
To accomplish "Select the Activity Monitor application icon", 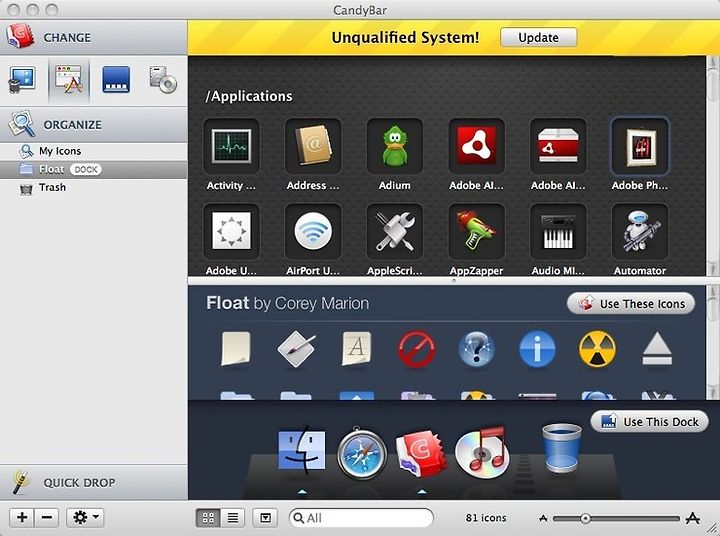I will pos(231,146).
